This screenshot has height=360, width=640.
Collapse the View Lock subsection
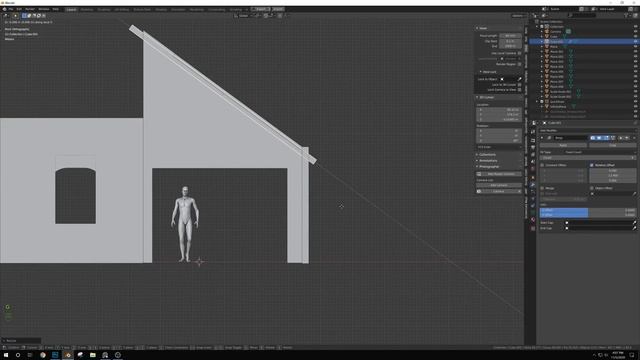(480, 72)
